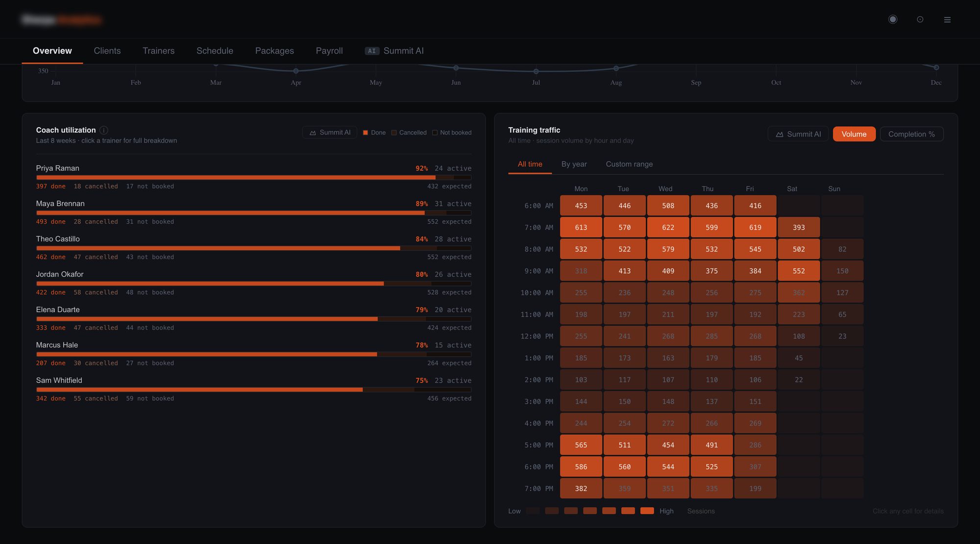Image resolution: width=980 pixels, height=544 pixels.
Task: Click the 552 cell Saturday 9:00 AM
Action: tap(799, 271)
